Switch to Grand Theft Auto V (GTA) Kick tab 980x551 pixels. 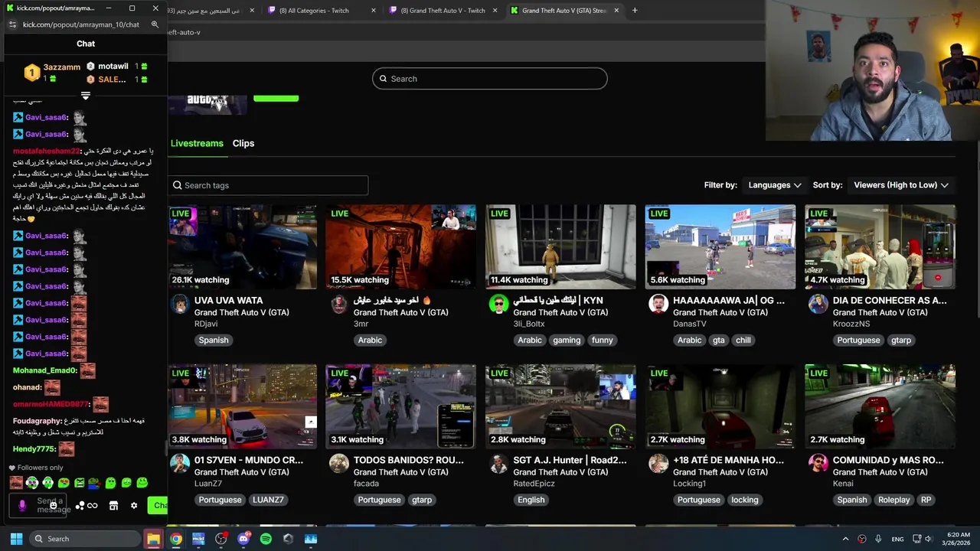tap(563, 11)
